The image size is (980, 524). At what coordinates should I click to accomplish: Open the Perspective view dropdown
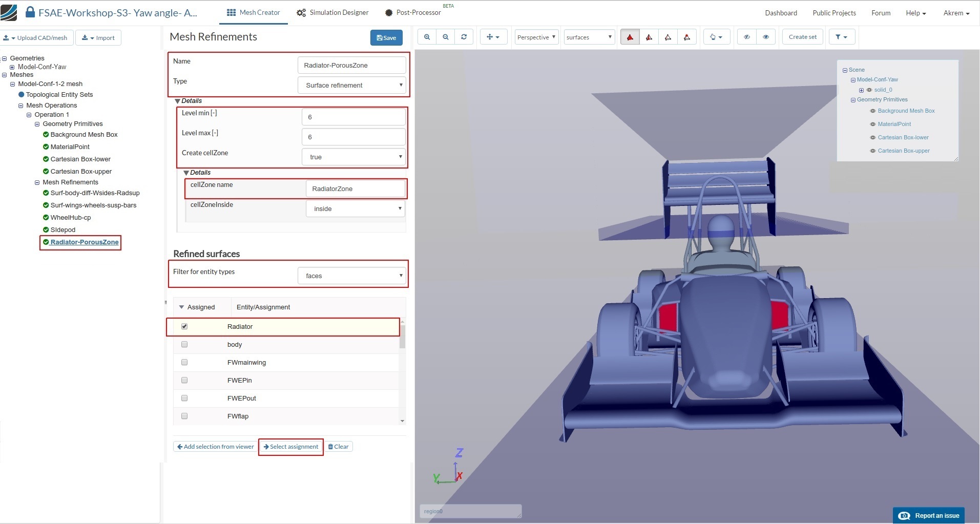coord(536,37)
